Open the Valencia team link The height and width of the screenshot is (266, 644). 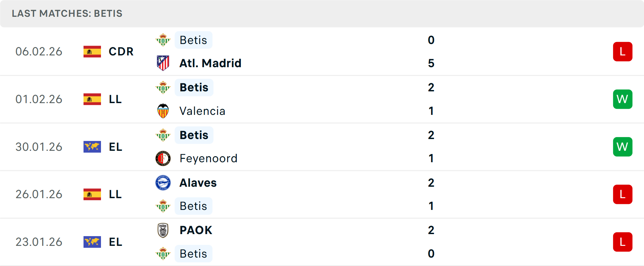tap(202, 111)
